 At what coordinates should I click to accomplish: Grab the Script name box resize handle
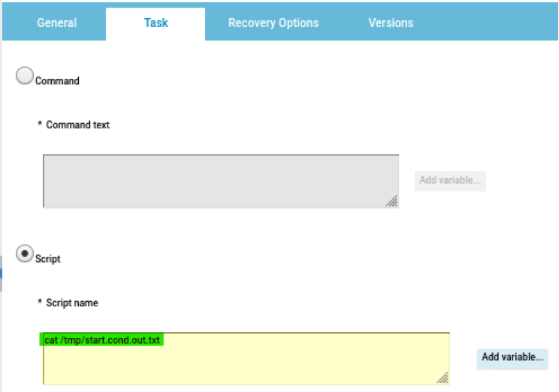click(x=443, y=378)
